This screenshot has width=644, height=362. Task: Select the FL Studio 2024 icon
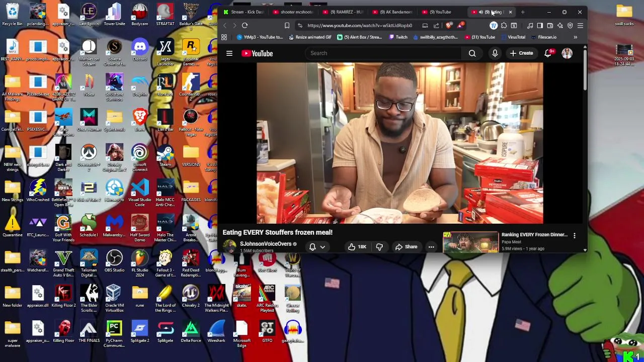[140, 263]
